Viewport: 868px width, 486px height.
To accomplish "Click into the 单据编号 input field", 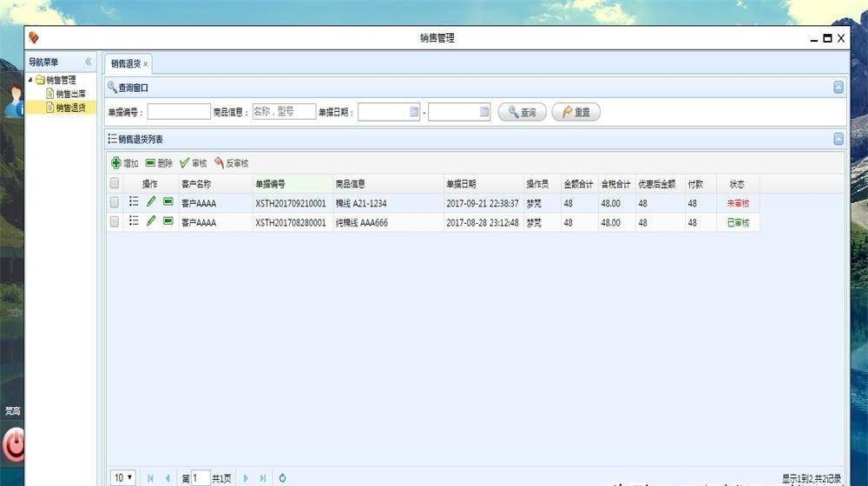I will (179, 112).
